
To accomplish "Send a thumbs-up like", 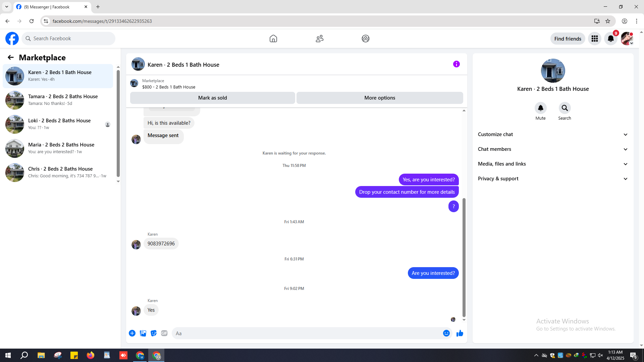I will [x=460, y=333].
